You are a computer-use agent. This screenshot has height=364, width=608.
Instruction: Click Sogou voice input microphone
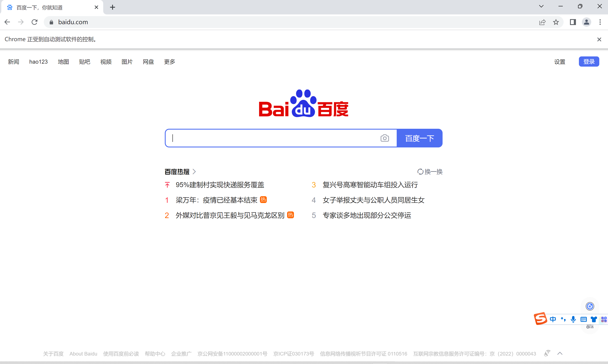click(x=573, y=319)
